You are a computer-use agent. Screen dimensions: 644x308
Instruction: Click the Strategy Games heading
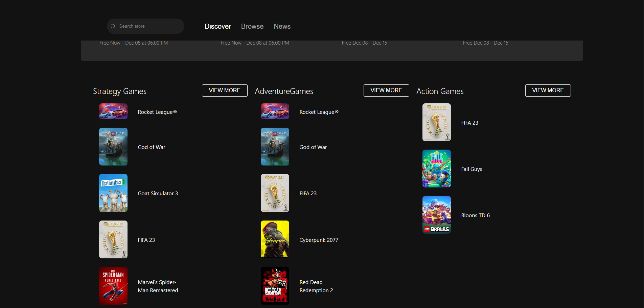[120, 91]
